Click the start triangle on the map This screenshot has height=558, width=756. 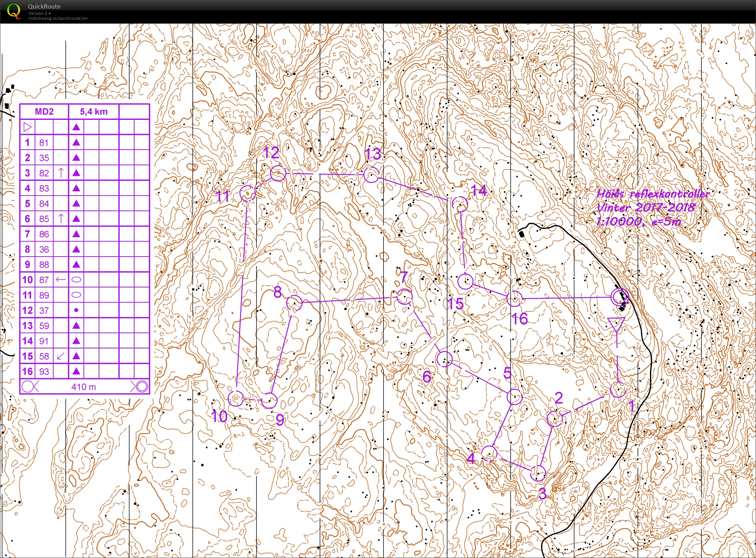(x=616, y=325)
